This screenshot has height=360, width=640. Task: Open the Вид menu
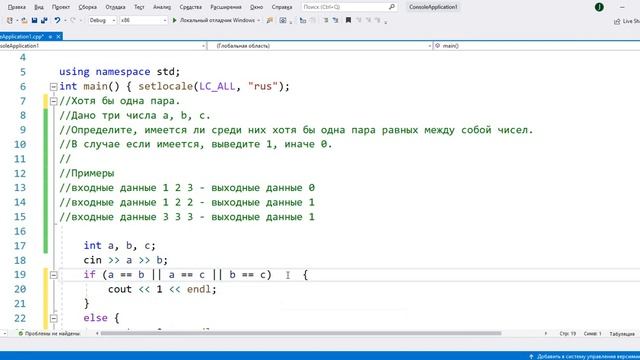coord(39,7)
